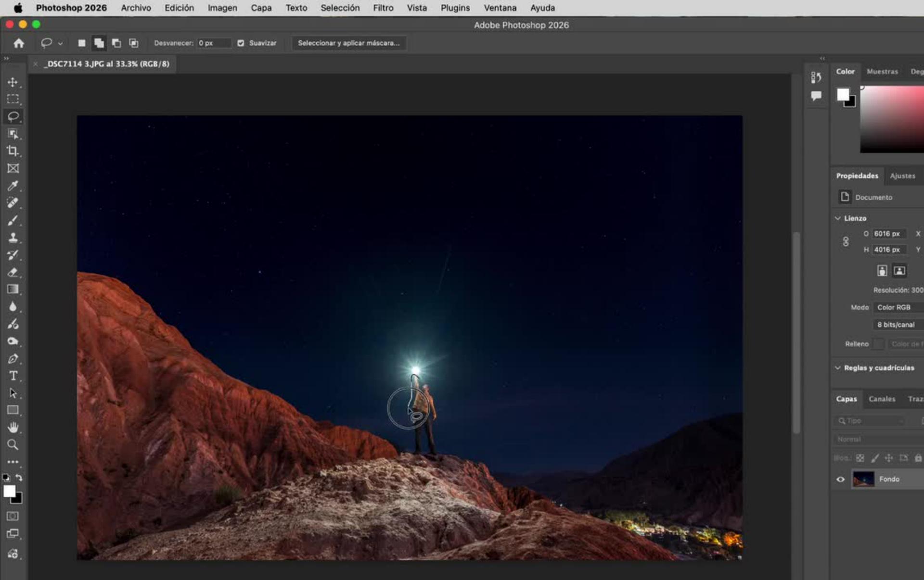Switch to the Canales tab

[882, 399]
